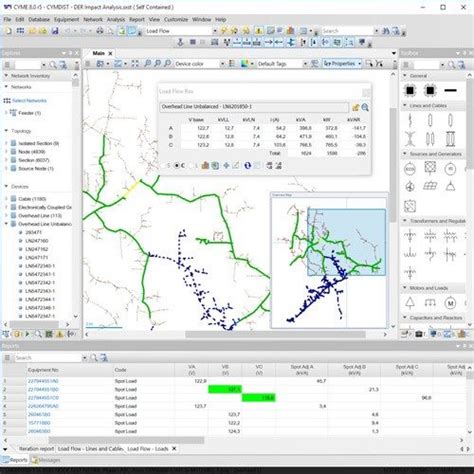
Task: Open the Database menu
Action: point(39,20)
